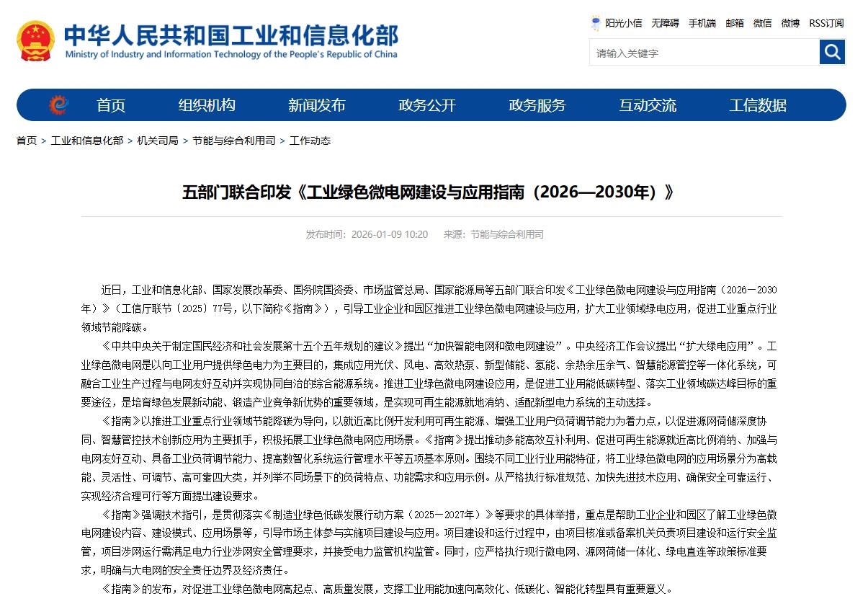868x604 pixels.
Task: Open the 工信数据 menu item
Action: 758,105
